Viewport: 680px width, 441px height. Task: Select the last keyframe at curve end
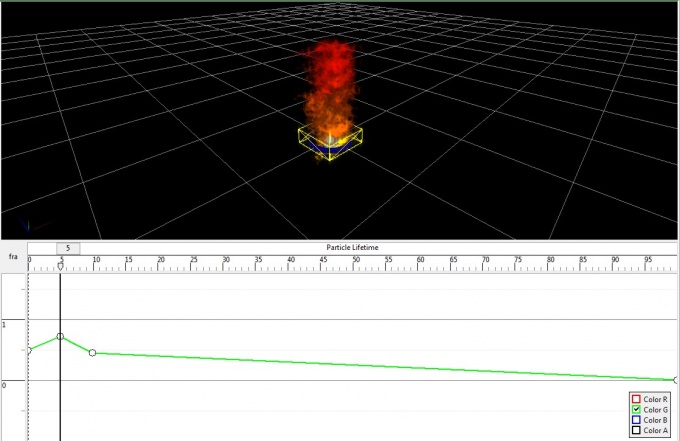pyautogui.click(x=676, y=380)
